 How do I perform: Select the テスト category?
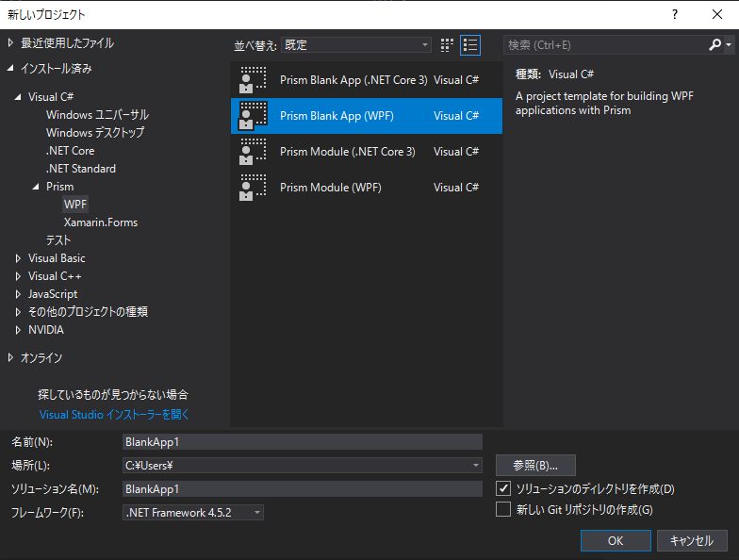pyautogui.click(x=58, y=239)
